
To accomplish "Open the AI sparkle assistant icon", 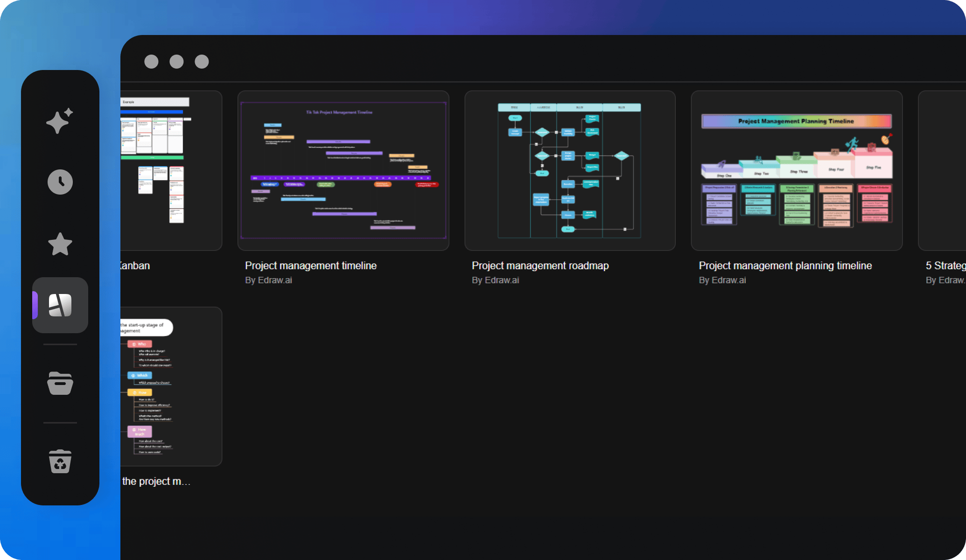I will [60, 121].
